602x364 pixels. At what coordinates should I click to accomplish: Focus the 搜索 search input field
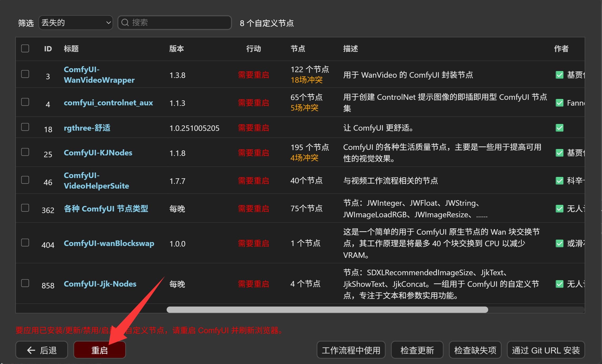click(179, 23)
